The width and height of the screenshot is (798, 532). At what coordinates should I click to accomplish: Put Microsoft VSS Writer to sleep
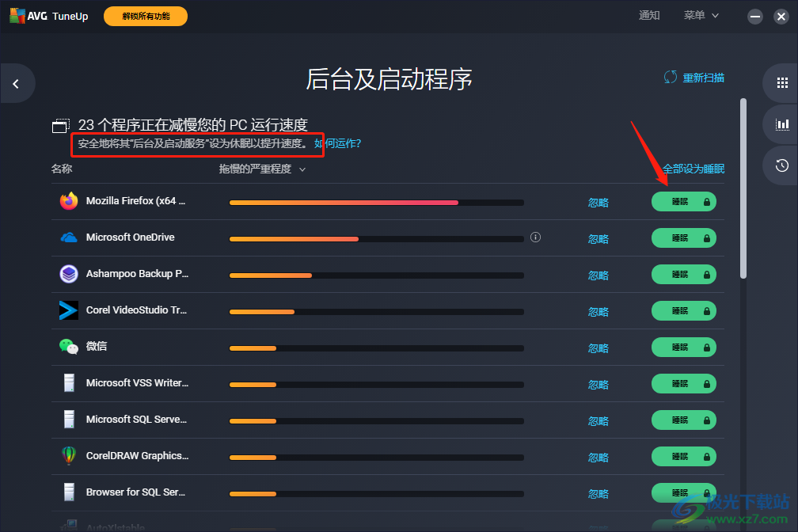coord(683,384)
